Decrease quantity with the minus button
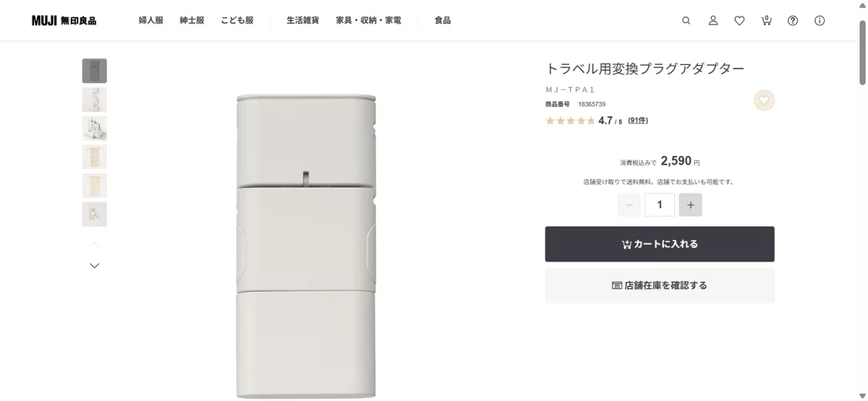This screenshot has height=401, width=868. pos(629,205)
